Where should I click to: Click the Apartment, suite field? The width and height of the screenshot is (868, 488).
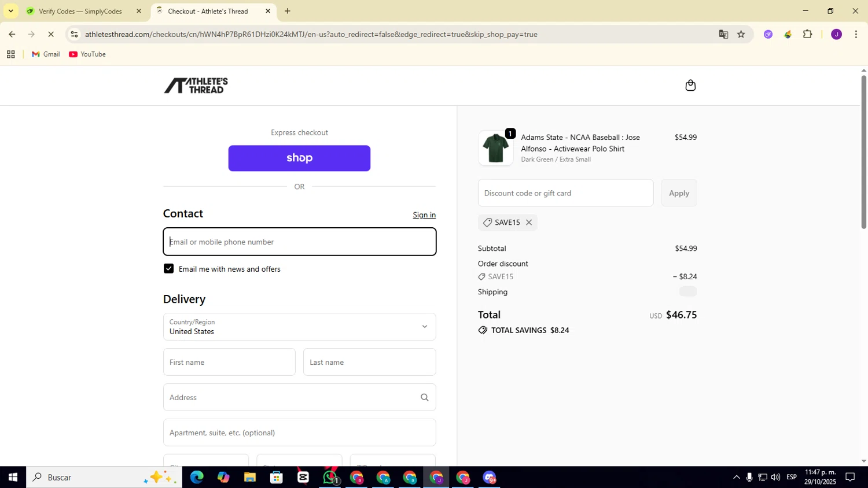pos(300,432)
